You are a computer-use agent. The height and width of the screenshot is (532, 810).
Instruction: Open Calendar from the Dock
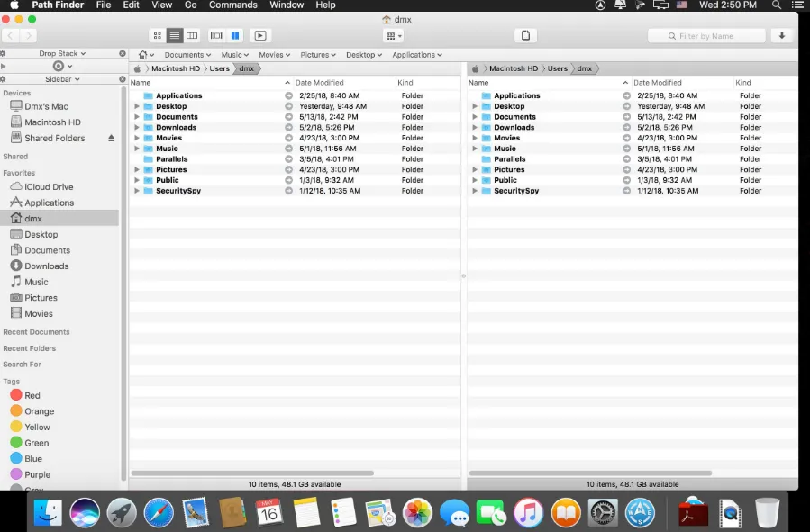tap(269, 513)
